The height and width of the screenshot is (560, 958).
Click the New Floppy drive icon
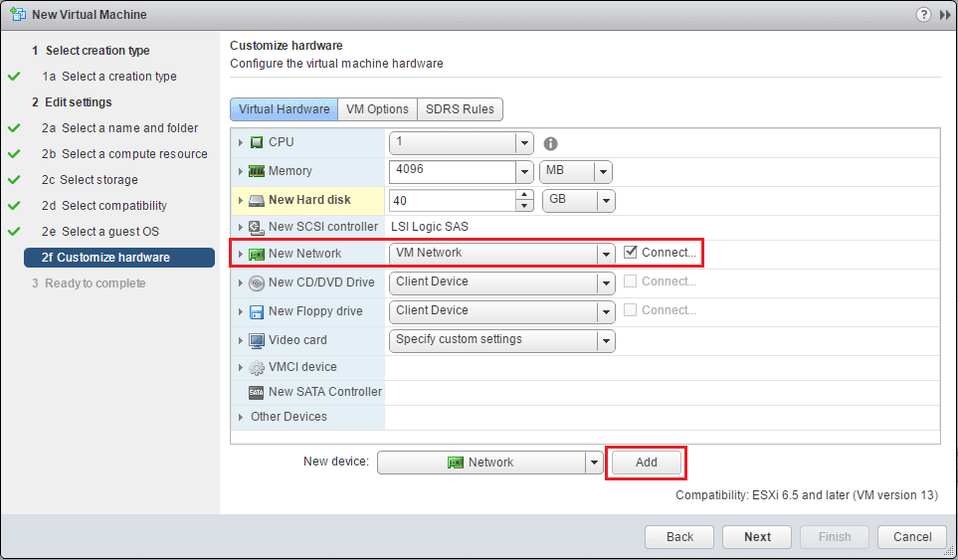(x=257, y=311)
